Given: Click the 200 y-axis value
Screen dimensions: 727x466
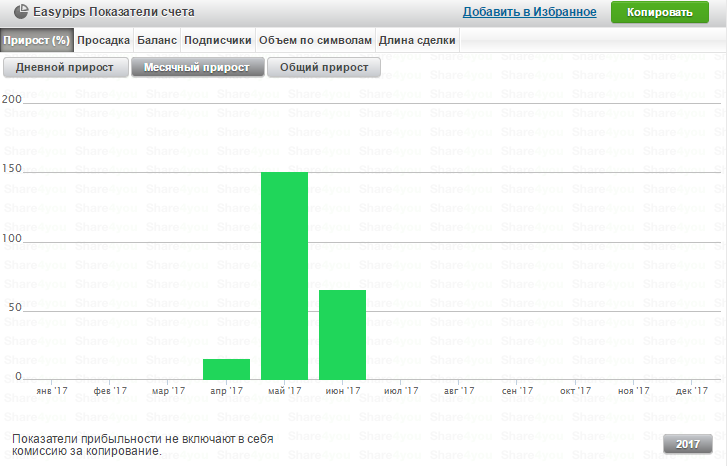Looking at the screenshot, I should (x=12, y=99).
